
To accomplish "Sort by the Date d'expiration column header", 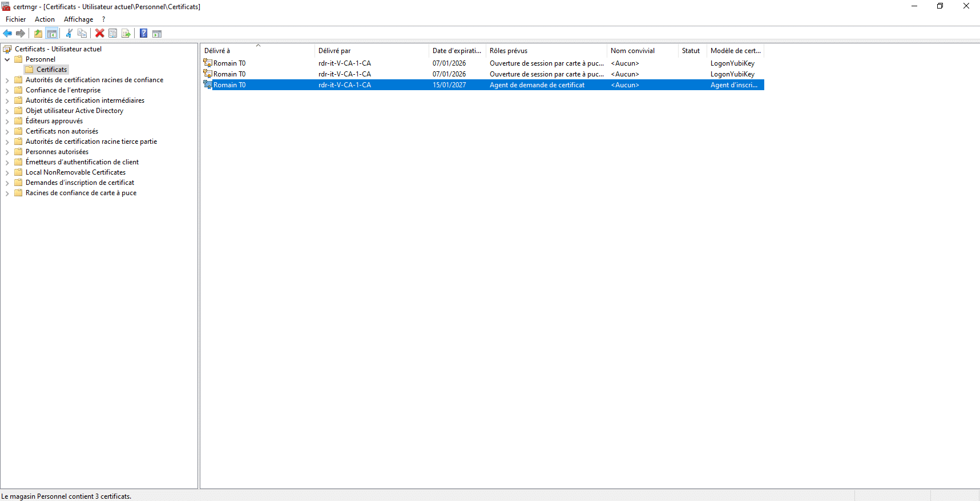I will [456, 51].
